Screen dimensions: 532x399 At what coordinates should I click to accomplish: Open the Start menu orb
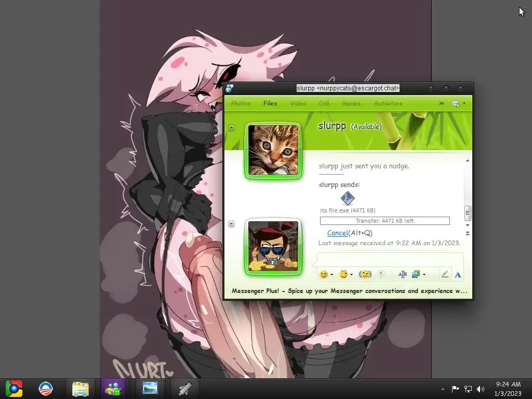[14, 389]
